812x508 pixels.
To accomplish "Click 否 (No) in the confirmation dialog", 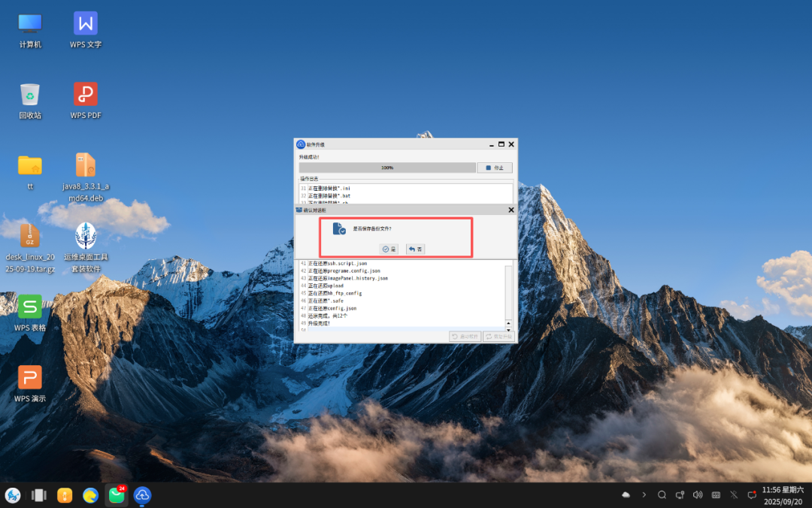I will pos(415,249).
